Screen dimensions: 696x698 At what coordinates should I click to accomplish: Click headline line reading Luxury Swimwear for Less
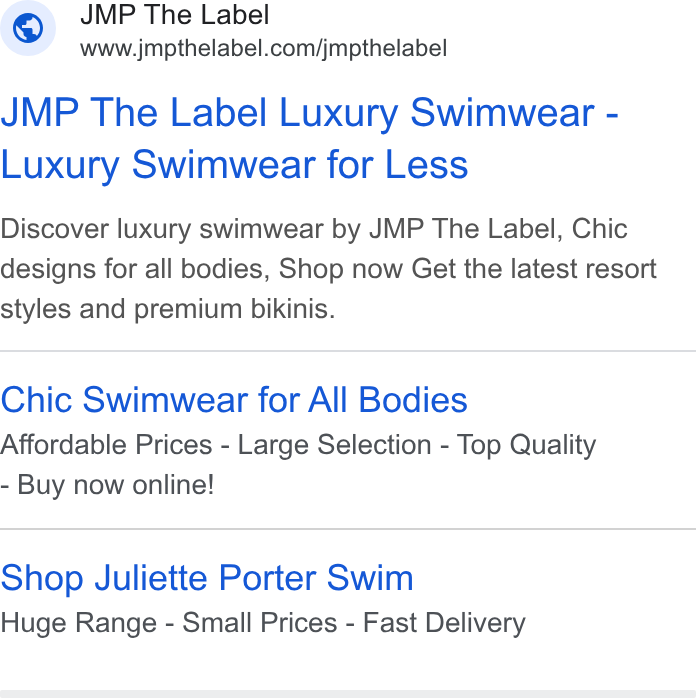pos(234,165)
